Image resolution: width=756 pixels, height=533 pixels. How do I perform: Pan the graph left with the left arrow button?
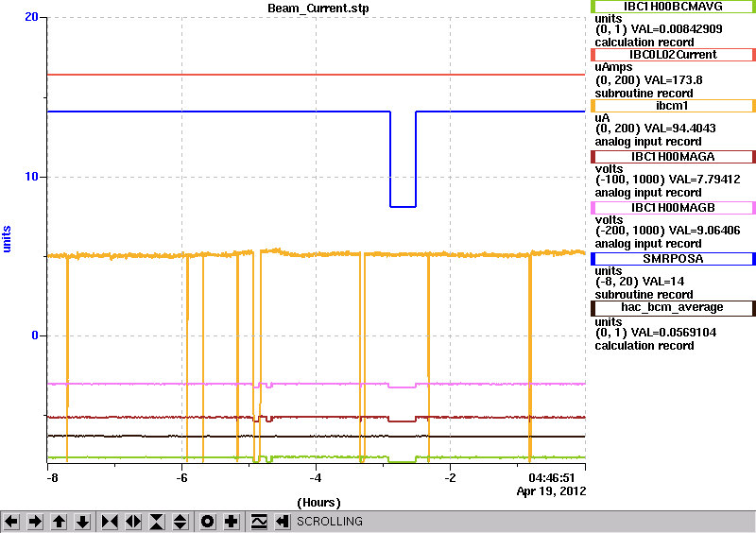coord(11,522)
